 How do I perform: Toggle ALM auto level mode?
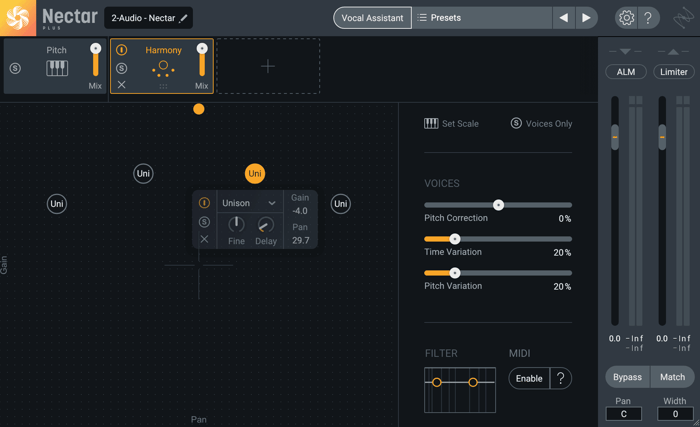point(626,72)
